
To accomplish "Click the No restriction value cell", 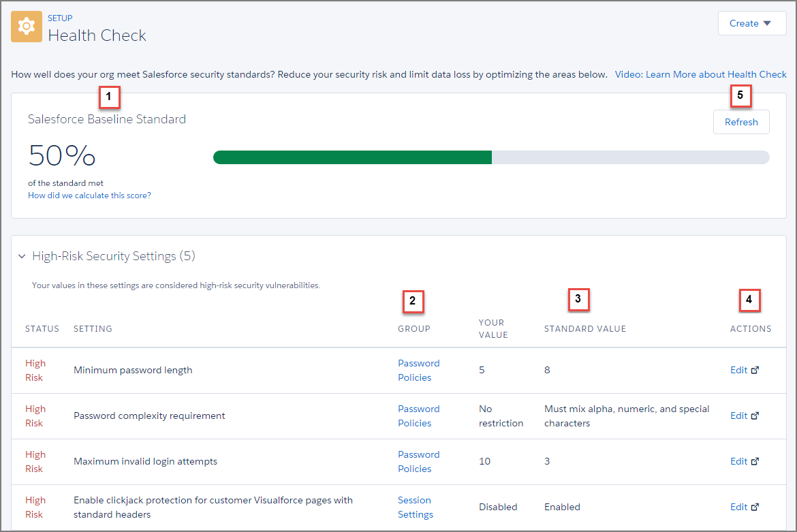I will 501,416.
